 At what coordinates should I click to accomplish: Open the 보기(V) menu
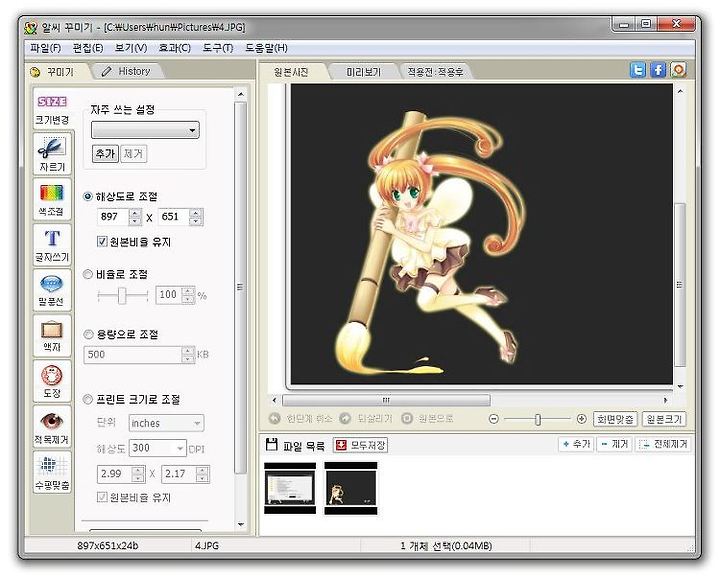coord(130,48)
